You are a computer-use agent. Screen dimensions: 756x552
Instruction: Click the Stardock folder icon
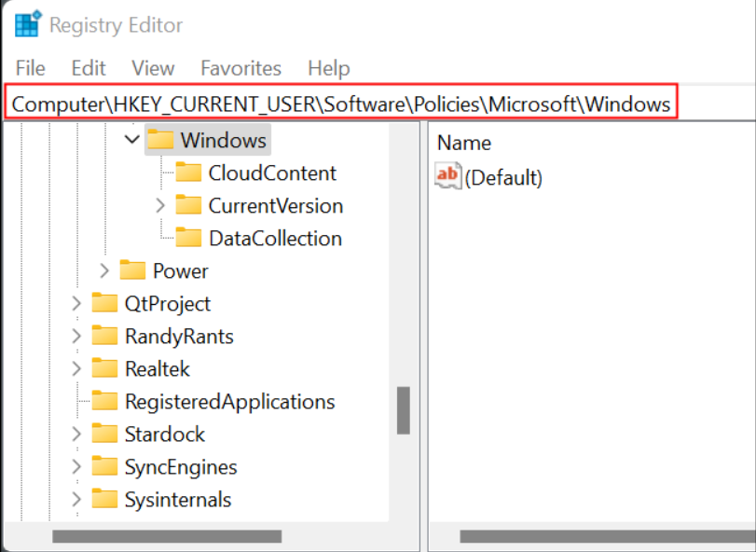pos(105,434)
